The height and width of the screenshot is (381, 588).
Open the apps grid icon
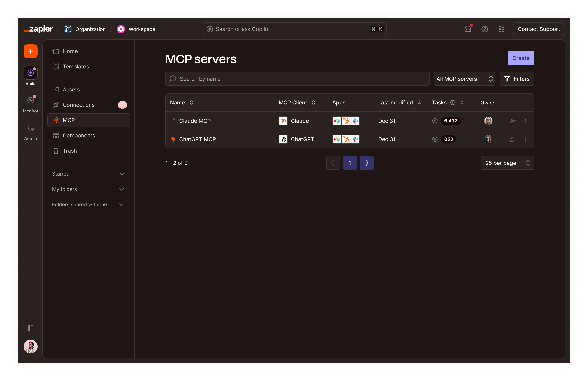(x=501, y=29)
